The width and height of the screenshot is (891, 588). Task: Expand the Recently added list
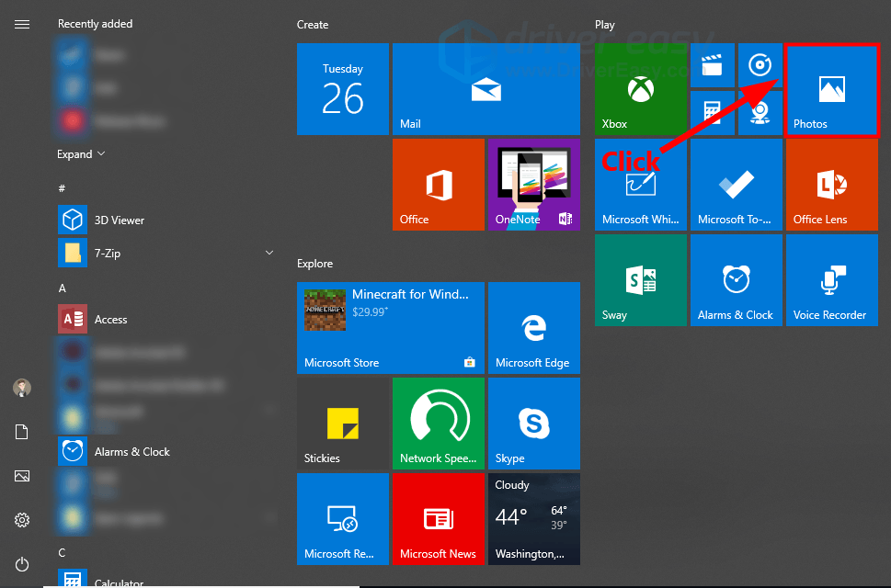tap(81, 154)
